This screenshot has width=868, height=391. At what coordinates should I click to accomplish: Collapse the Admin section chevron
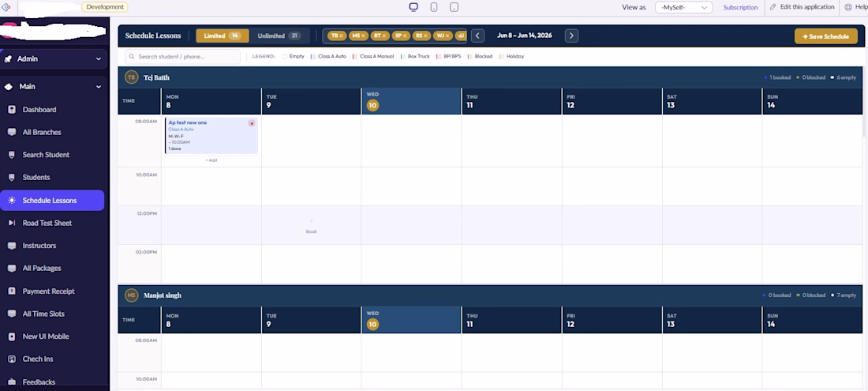tap(99, 58)
